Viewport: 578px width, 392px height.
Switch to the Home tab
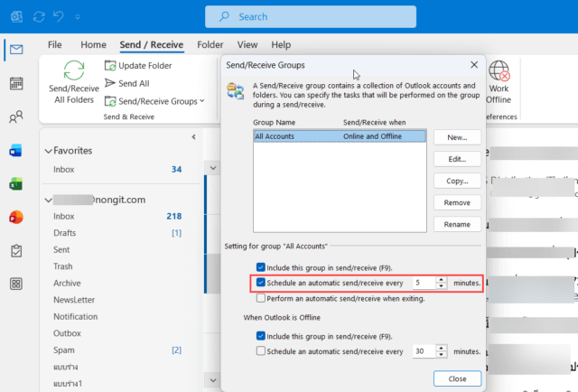click(93, 44)
